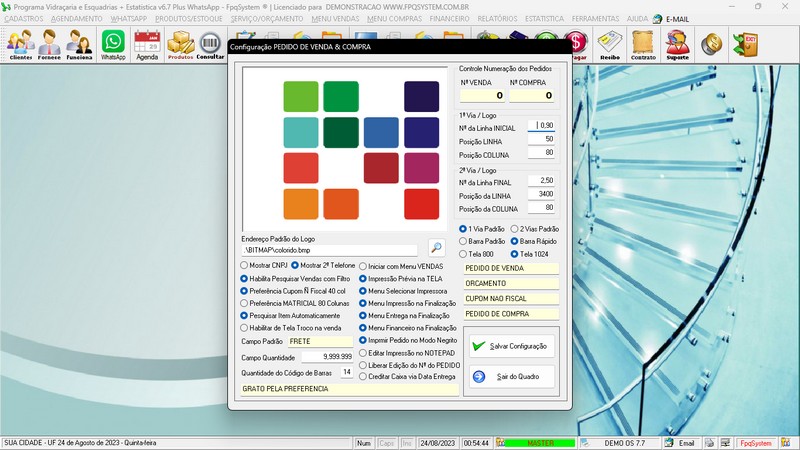The image size is (800, 450).
Task: Open the RELATÓRIOS menu
Action: (x=497, y=19)
